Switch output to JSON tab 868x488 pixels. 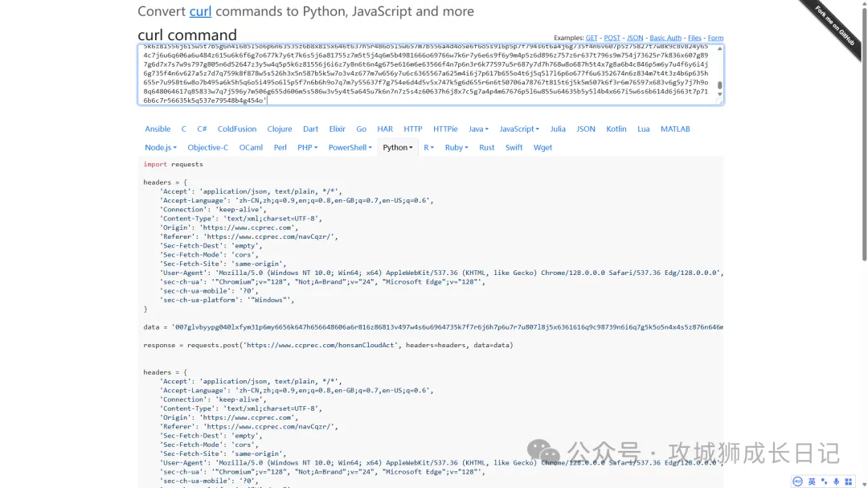[586, 129]
